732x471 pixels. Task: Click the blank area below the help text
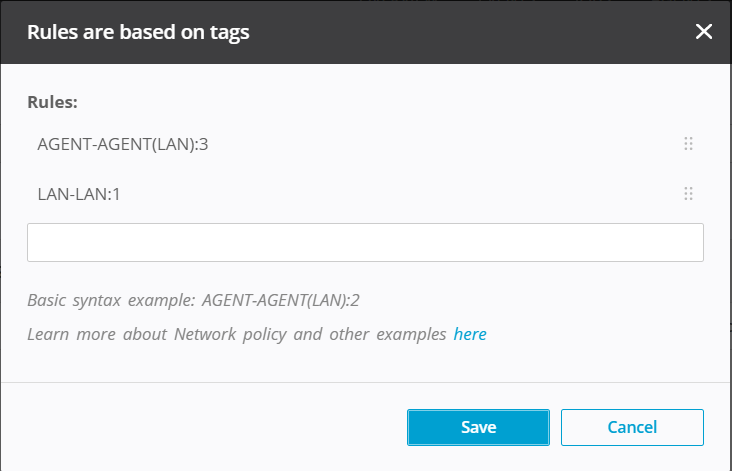coord(365,364)
